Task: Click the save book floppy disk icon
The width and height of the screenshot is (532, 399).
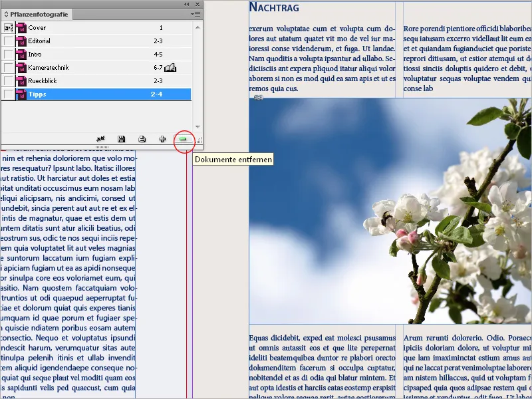Action: point(121,139)
